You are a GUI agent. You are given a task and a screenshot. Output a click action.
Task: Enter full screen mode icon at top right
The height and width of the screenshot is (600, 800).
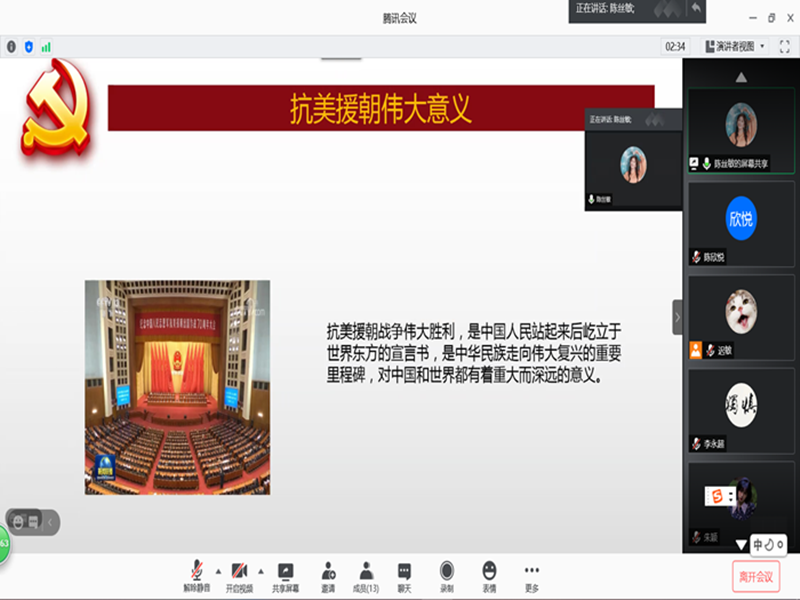[785, 46]
